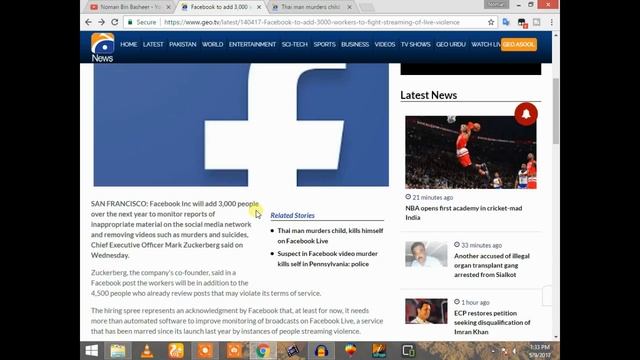Open the BUSINESS section
640x360 pixels.
point(355,44)
